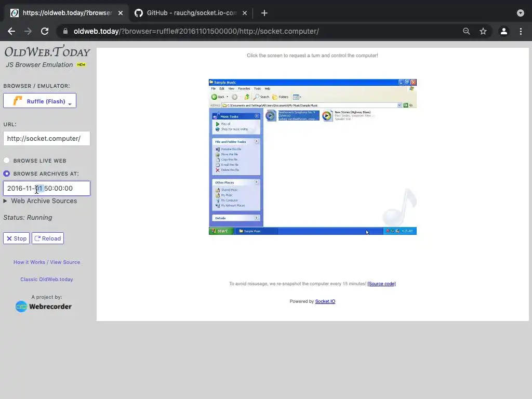Open the File menu in Sample Music
Image resolution: width=532 pixels, height=399 pixels.
(x=214, y=88)
